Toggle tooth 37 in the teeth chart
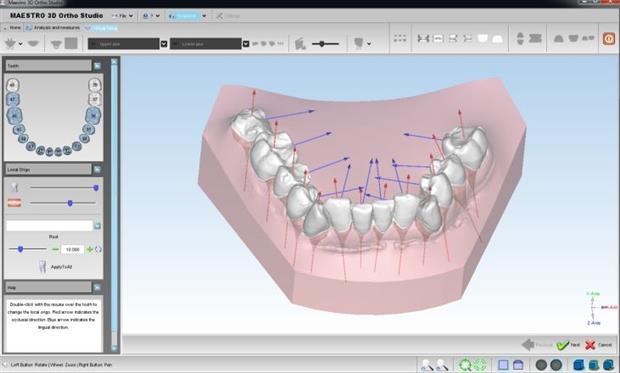The image size is (620, 373). coord(95,99)
